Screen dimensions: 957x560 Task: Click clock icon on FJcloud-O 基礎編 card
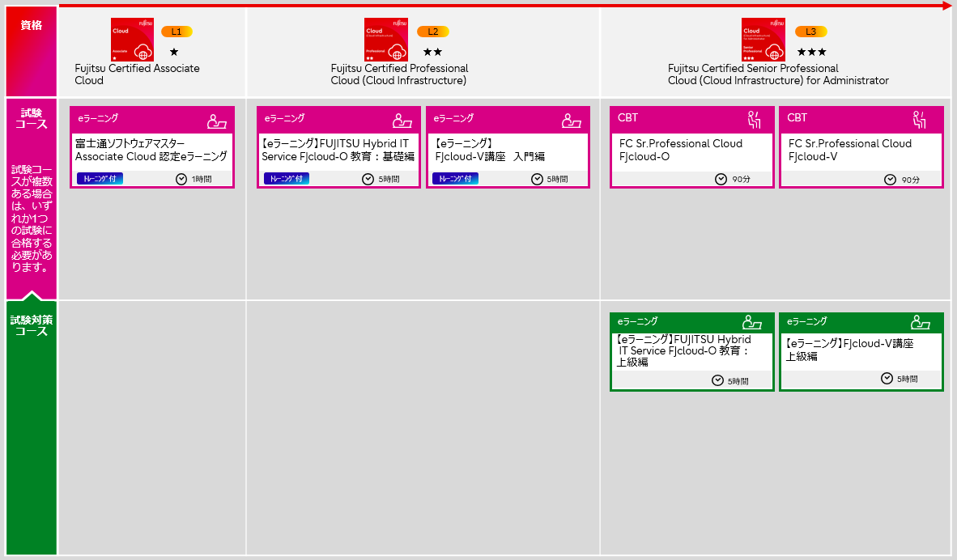click(x=368, y=179)
